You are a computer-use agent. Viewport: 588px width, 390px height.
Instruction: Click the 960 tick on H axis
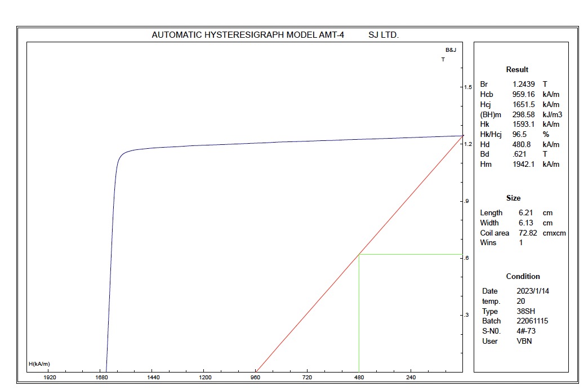(255, 377)
